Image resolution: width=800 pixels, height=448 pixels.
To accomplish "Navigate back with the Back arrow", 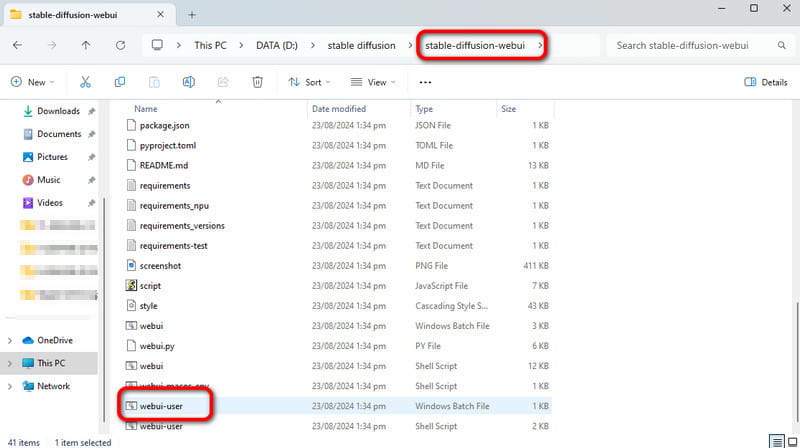I will pos(18,45).
